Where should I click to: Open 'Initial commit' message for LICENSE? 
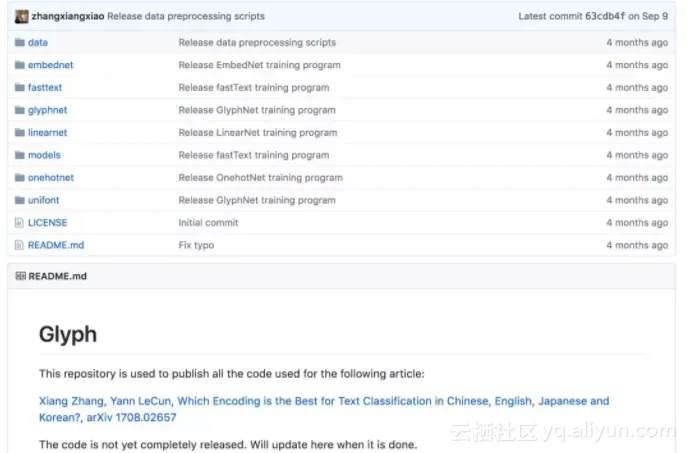(208, 223)
